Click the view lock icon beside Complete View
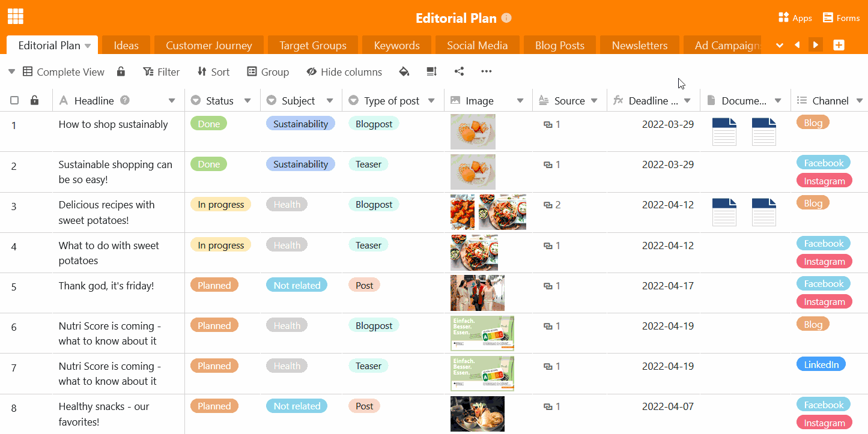This screenshot has height=434, width=868. [121, 72]
